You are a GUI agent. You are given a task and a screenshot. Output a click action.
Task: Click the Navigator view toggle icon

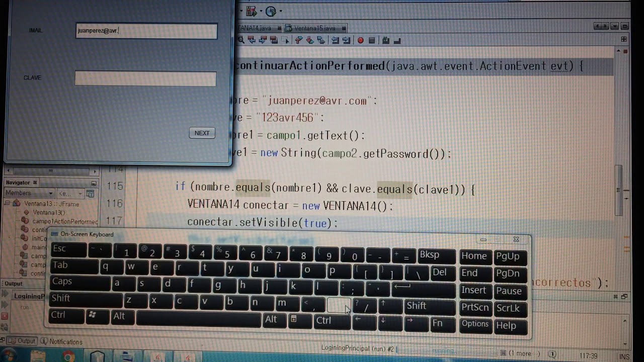coord(90,193)
